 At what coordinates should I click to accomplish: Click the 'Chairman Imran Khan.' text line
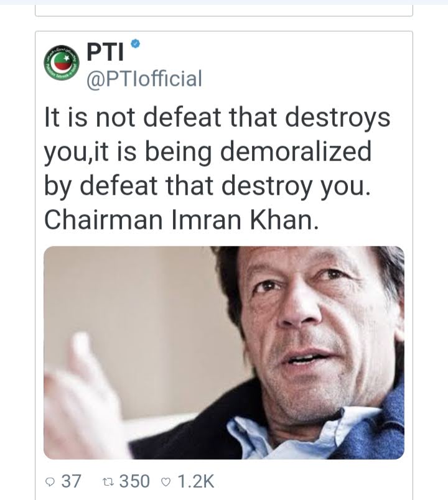(181, 220)
